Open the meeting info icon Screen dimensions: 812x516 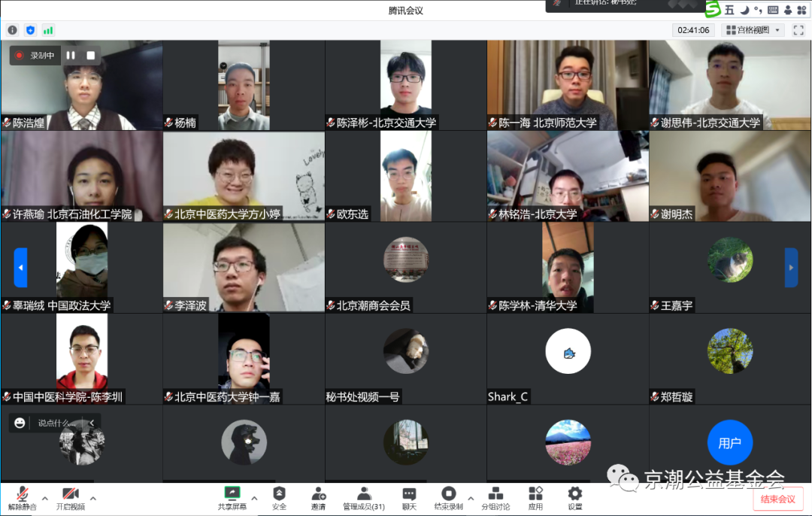[x=12, y=30]
